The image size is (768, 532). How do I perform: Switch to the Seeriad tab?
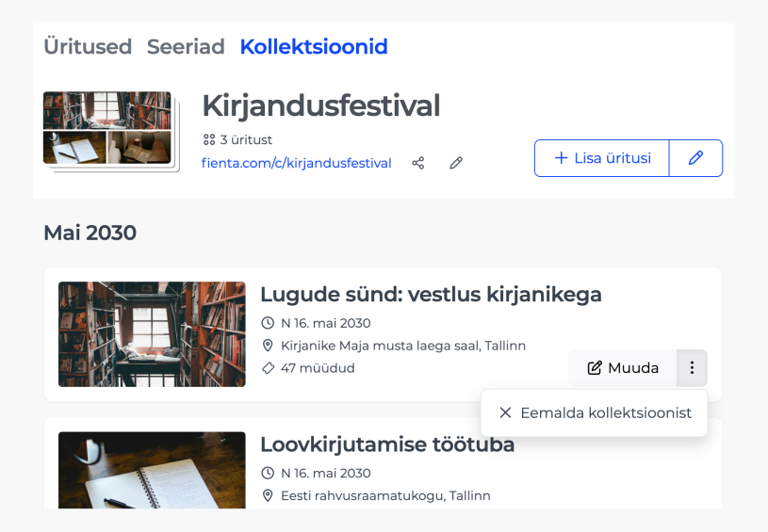point(186,47)
